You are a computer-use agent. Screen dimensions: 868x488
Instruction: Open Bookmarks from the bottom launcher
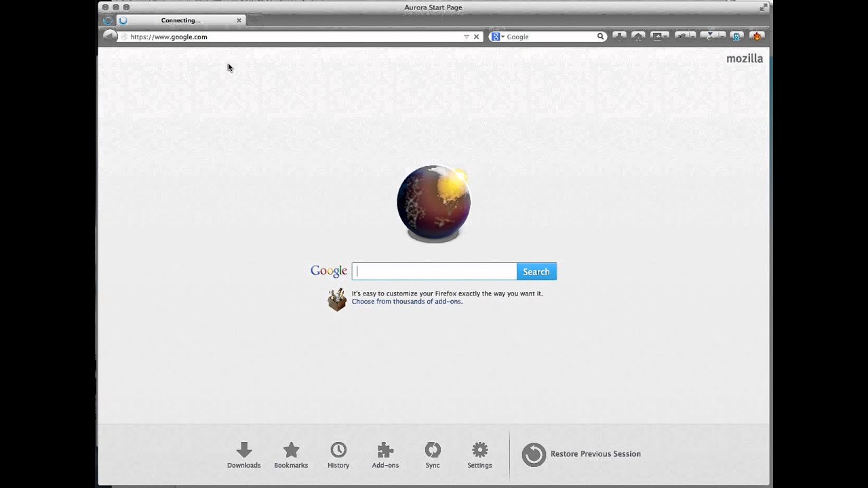pyautogui.click(x=291, y=455)
